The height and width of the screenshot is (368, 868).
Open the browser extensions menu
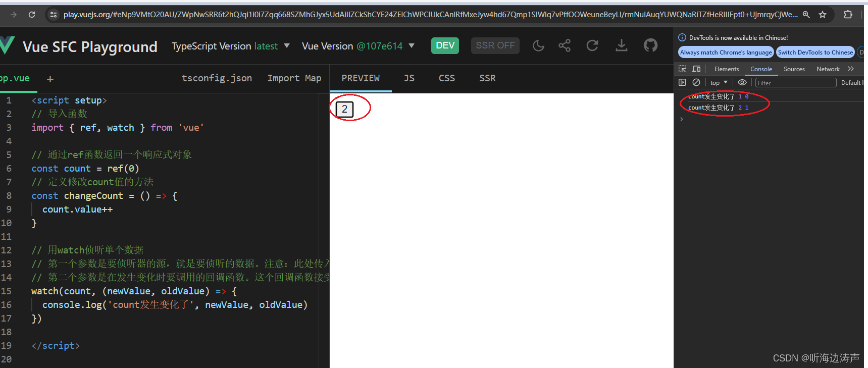(848, 15)
